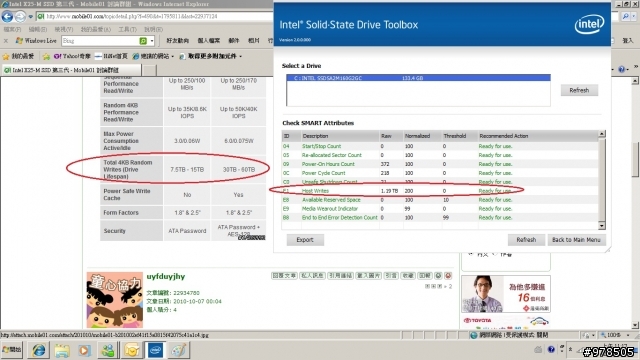Click the green Bing search button

143,41
